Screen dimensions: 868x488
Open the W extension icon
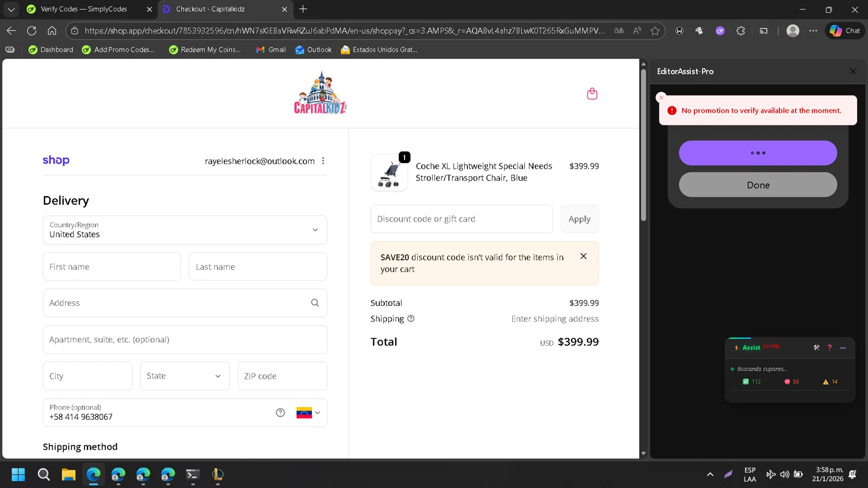pos(679,31)
